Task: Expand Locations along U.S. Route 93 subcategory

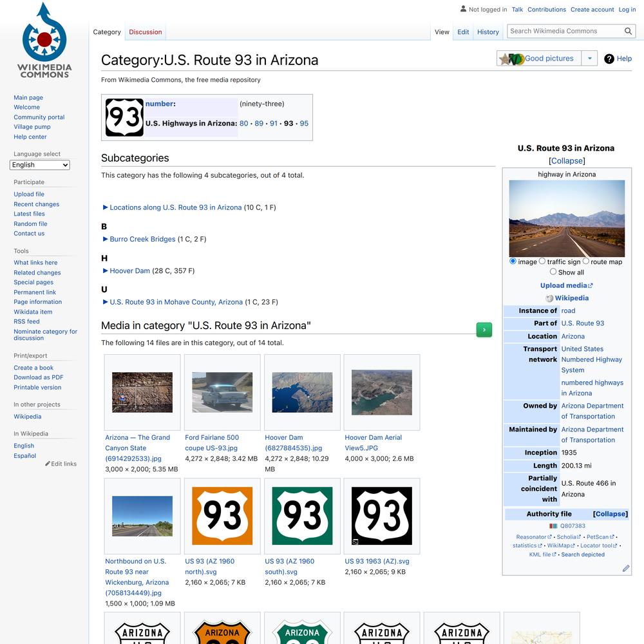Action: pyautogui.click(x=105, y=207)
